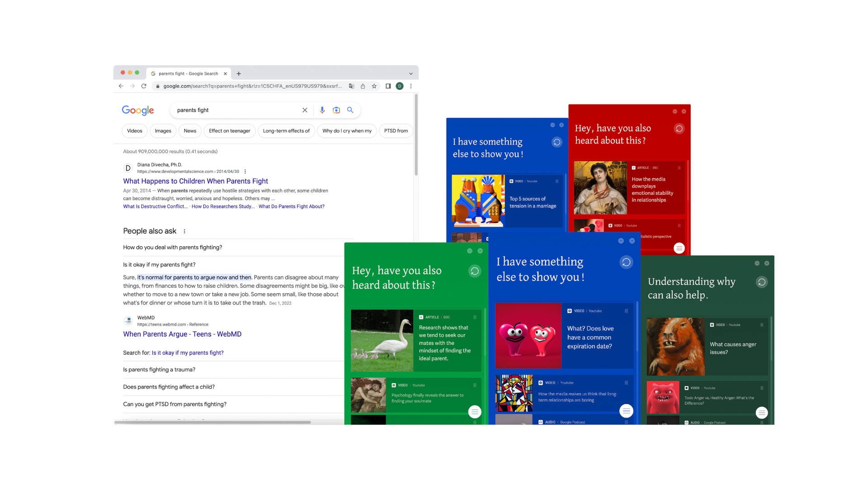The width and height of the screenshot is (868, 488).
Task: Select the PTSD from chip
Action: coord(396,131)
